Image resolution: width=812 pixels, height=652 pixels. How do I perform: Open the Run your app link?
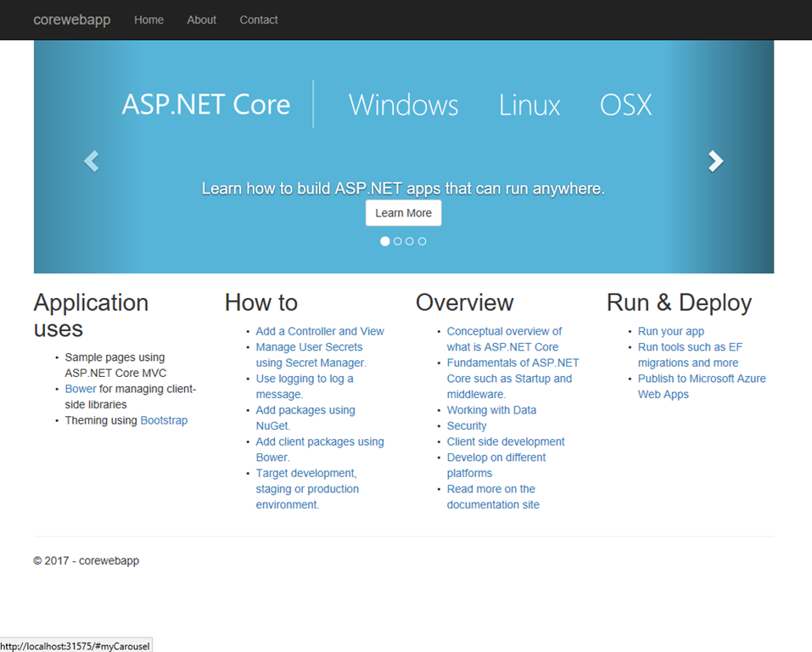coord(670,331)
